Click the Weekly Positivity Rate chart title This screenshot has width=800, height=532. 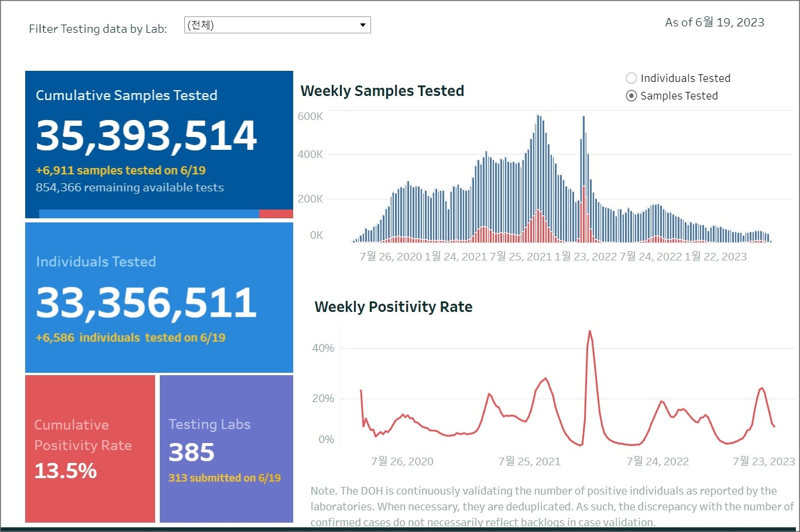click(x=393, y=307)
